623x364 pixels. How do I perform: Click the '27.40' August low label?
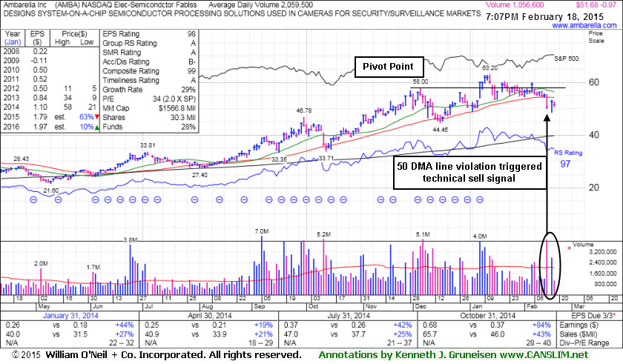[200, 175]
